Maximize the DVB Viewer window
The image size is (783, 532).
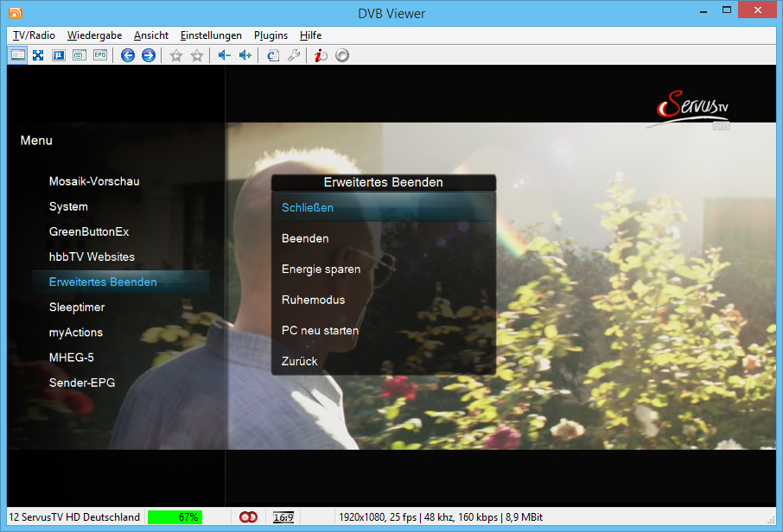tap(727, 10)
